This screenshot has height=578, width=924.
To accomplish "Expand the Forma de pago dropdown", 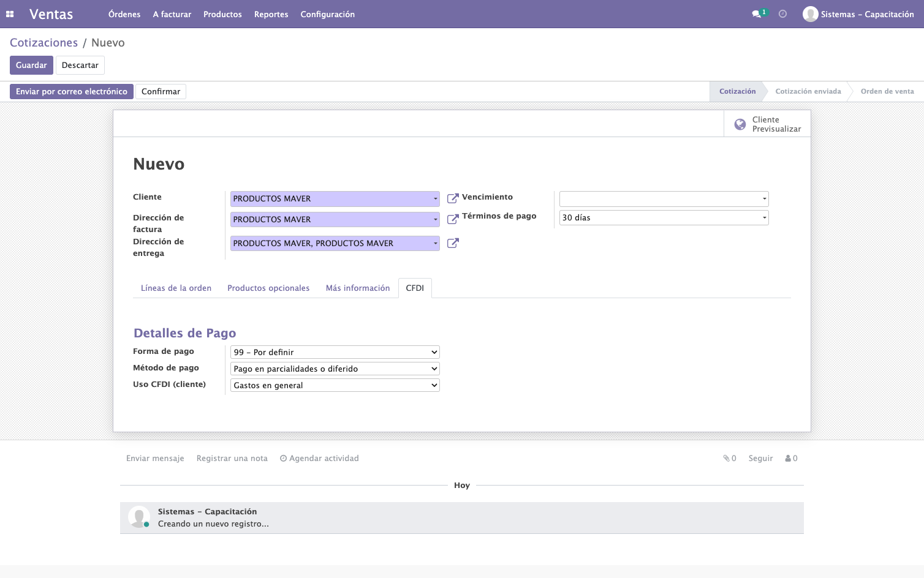I will [x=335, y=352].
